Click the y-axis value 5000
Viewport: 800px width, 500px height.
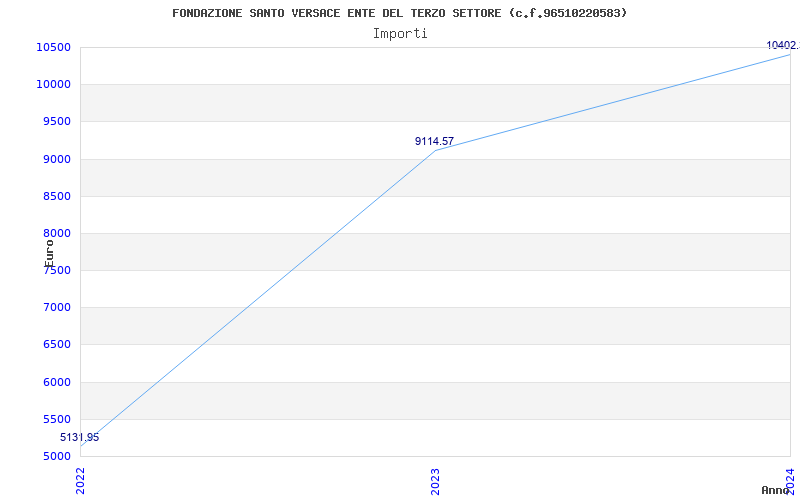[56, 457]
